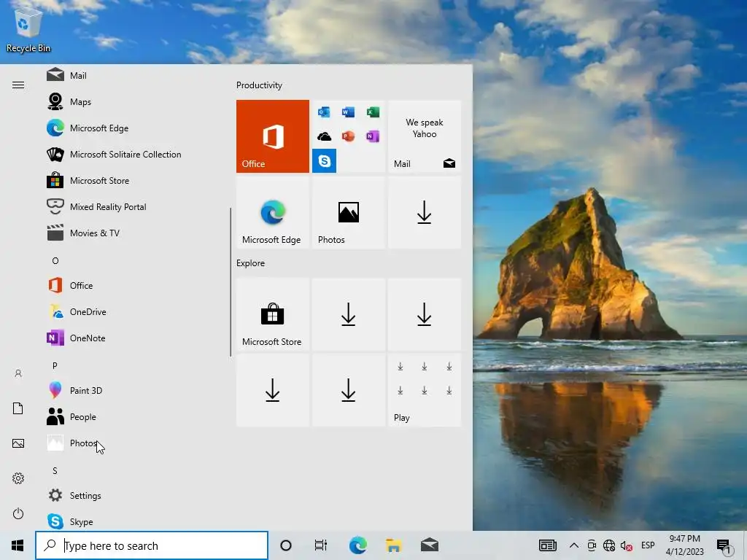Click the app list scrollbar
Screen dimensions: 747x560
pyautogui.click(x=231, y=282)
